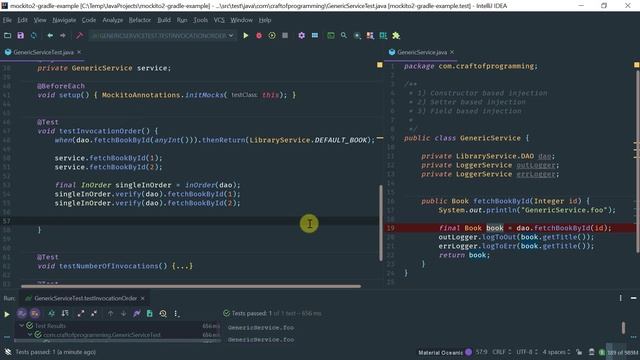640x360 pixels.
Task: Open the File menu
Action: pos(7,20)
